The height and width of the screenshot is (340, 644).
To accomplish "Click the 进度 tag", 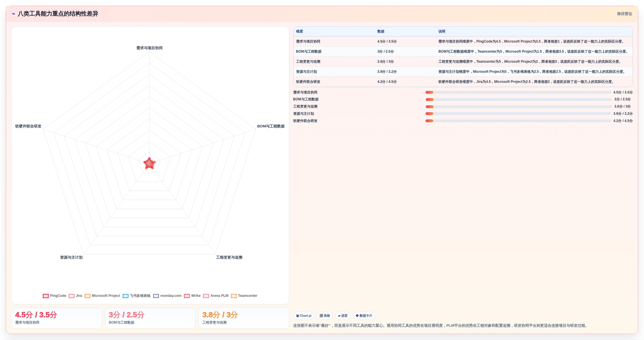I will (x=343, y=316).
